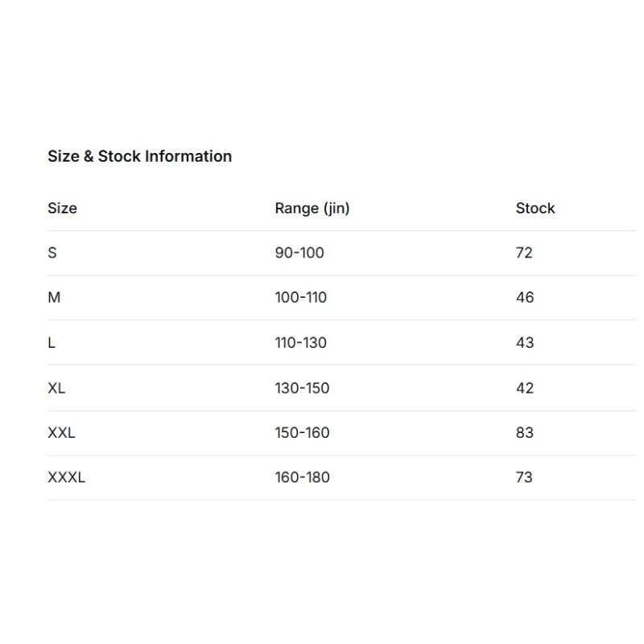Click the 130-150 range cell
This screenshot has width=644, height=644.
[302, 388]
